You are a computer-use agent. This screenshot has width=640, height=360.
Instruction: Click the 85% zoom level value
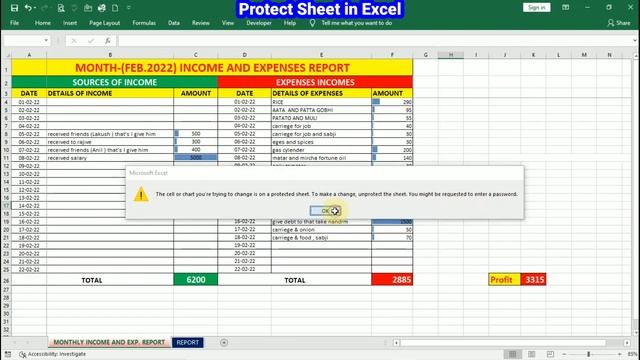coord(633,354)
